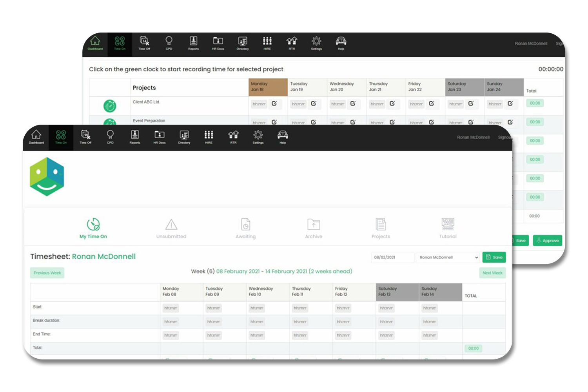Click Approve button in back window

pos(547,240)
